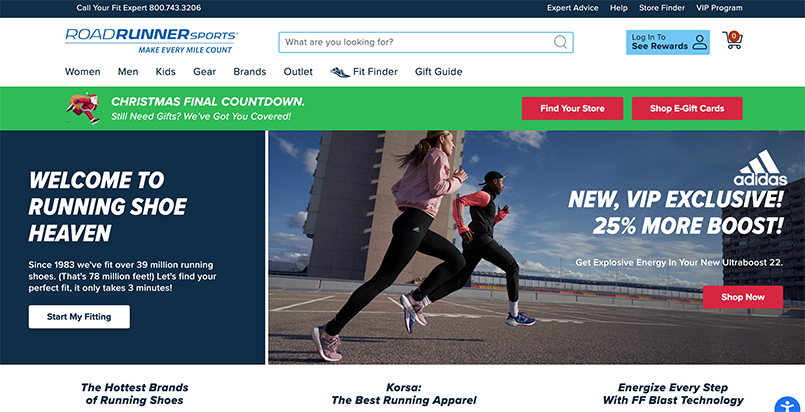Click Log In To See Rewards
Screen dimensions: 805x412
pyautogui.click(x=668, y=42)
